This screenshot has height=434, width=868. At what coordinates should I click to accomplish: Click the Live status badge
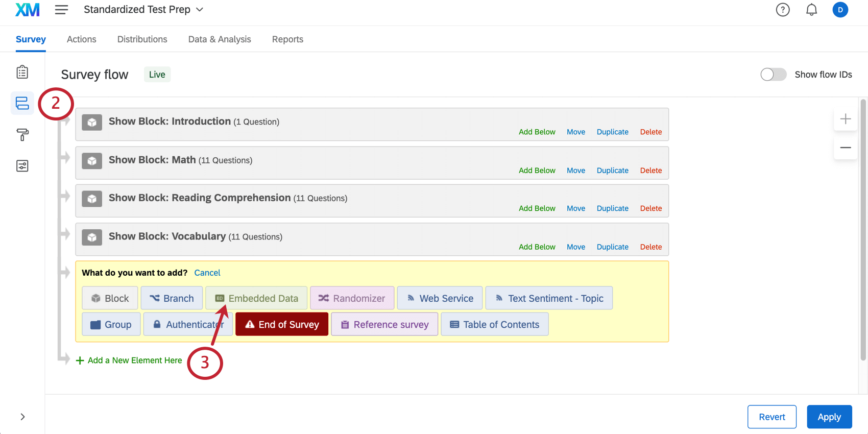157,75
